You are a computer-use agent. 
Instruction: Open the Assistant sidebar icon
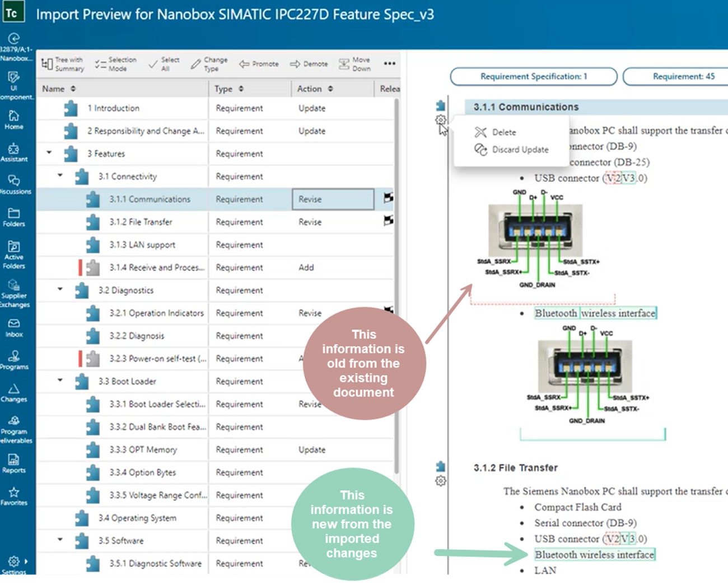14,152
